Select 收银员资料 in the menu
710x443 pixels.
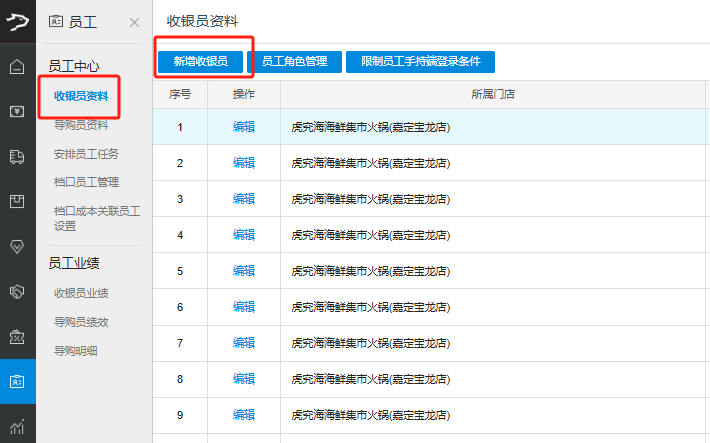pyautogui.click(x=81, y=96)
